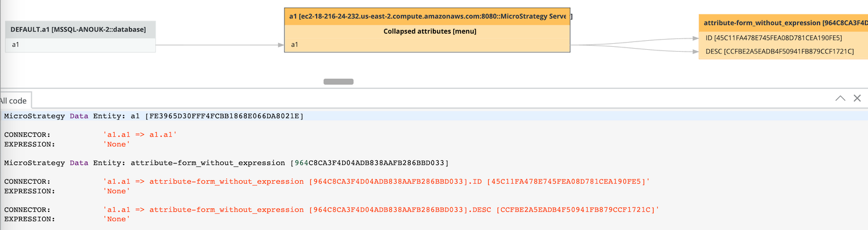This screenshot has width=868, height=230.
Task: Click the arrow between database and a1 node
Action: point(220,45)
